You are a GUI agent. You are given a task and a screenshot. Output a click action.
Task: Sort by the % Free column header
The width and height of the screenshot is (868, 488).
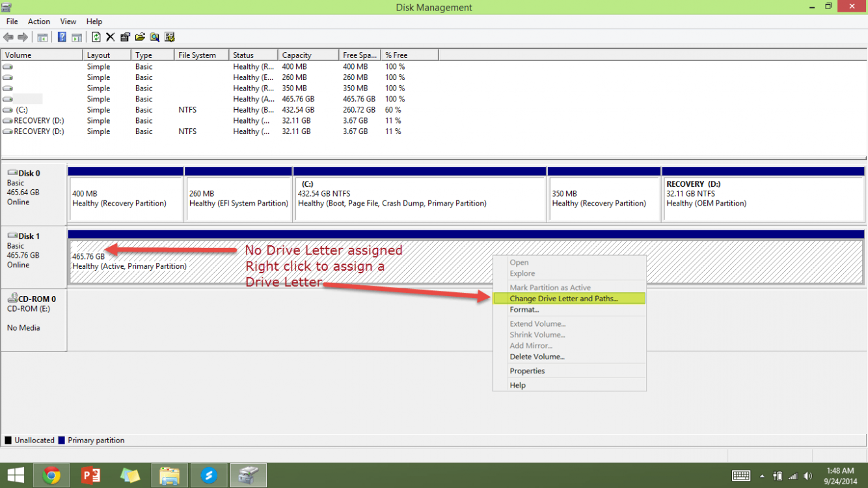[x=410, y=55]
